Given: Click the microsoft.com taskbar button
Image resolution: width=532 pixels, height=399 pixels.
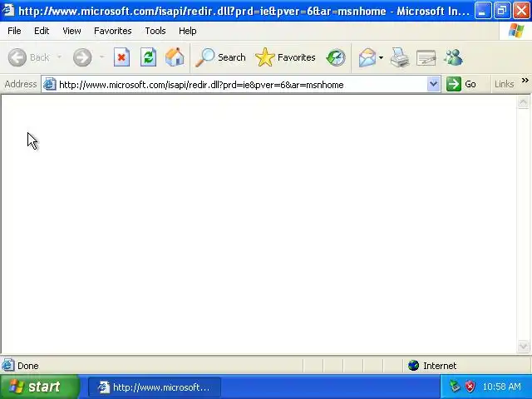Looking at the screenshot, I should tap(155, 387).
